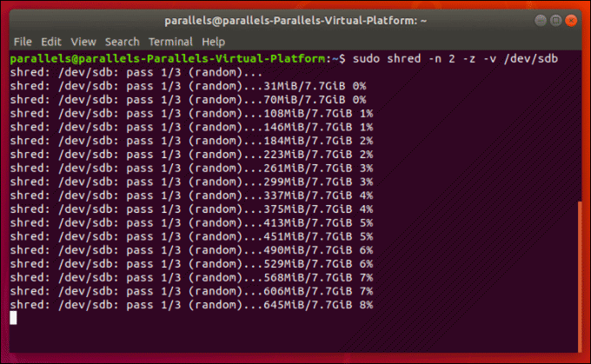591x364 pixels.
Task: Open the Terminal menu
Action: click(x=170, y=42)
